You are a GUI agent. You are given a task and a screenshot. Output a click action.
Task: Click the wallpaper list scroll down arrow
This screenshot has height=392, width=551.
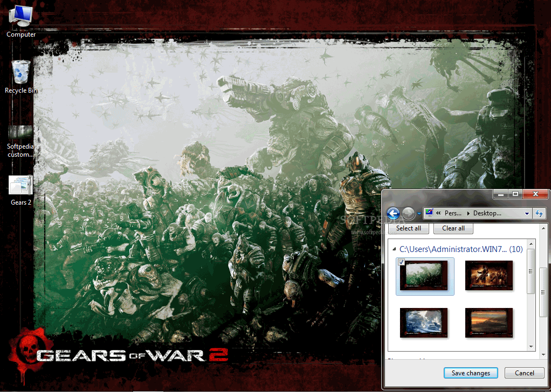click(x=531, y=347)
